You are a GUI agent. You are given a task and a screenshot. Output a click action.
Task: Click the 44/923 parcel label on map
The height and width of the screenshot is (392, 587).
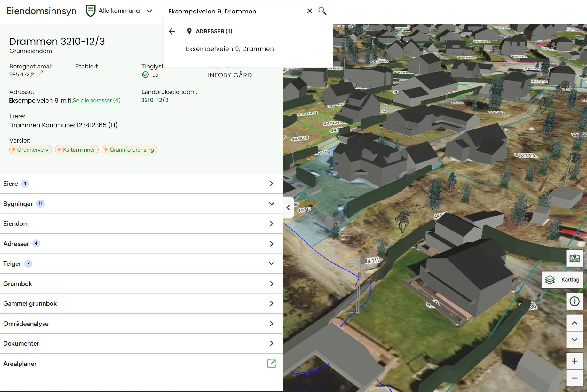click(x=300, y=138)
